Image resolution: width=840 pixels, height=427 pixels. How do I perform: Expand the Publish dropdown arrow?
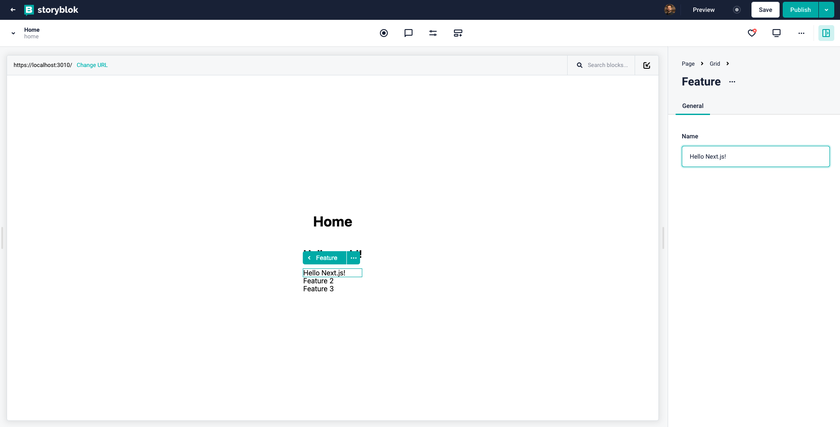click(x=827, y=10)
